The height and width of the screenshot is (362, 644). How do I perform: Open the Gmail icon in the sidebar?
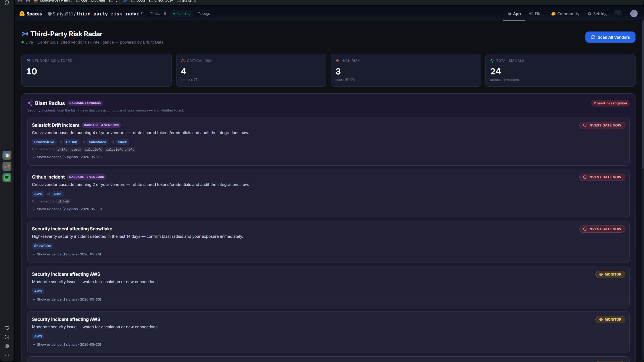click(x=7, y=166)
